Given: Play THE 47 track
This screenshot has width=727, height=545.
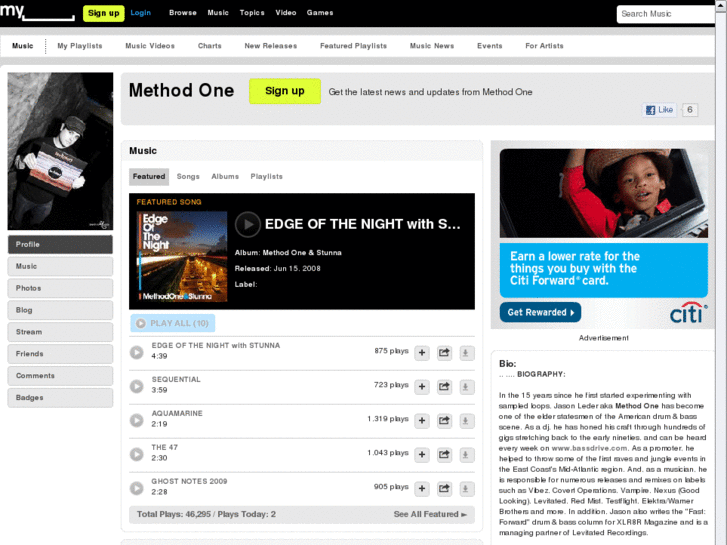Looking at the screenshot, I should coord(136,454).
